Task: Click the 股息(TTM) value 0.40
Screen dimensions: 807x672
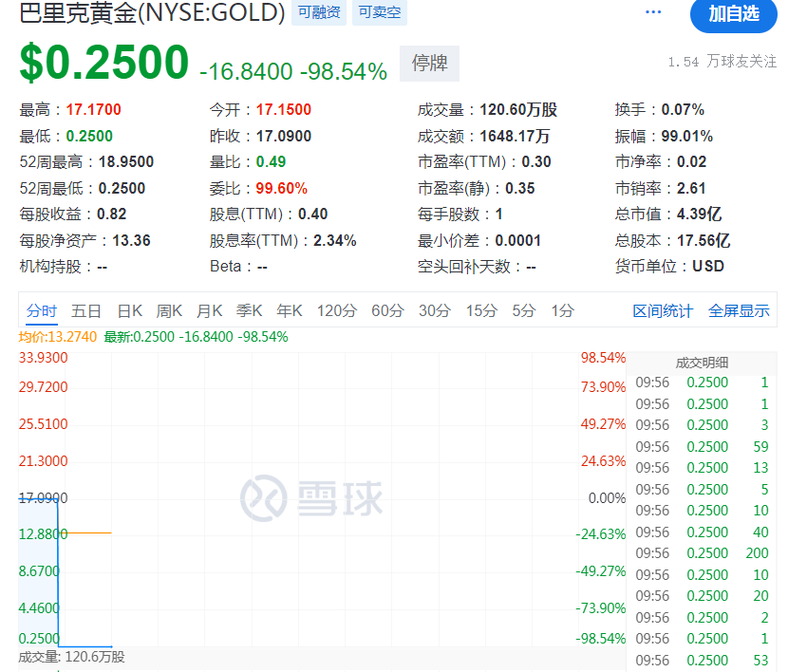Action: (313, 215)
